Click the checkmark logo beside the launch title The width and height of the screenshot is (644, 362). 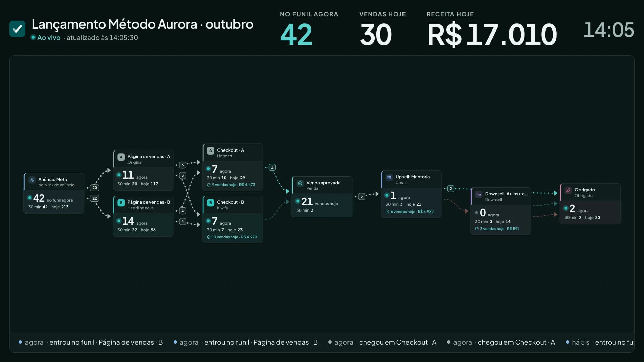17,29
